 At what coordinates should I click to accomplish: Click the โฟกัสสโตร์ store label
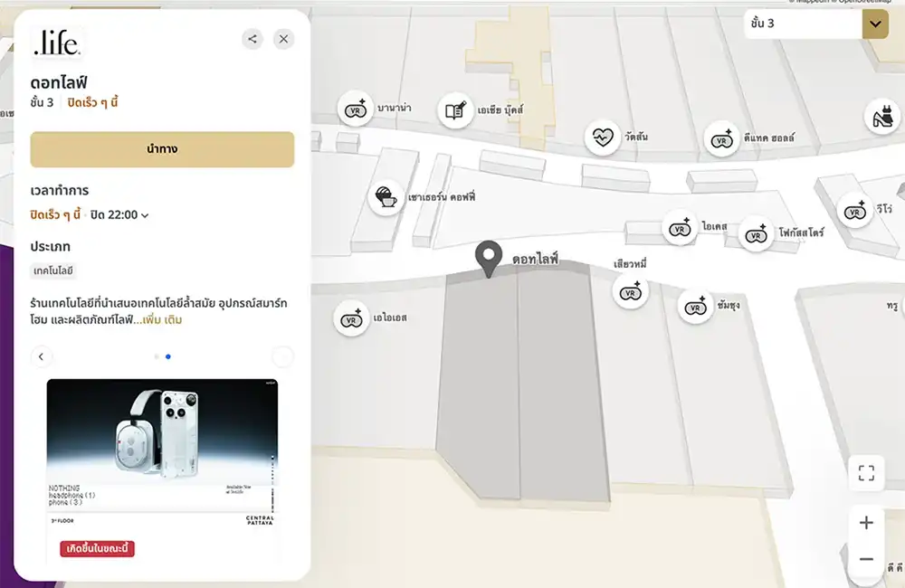click(802, 232)
